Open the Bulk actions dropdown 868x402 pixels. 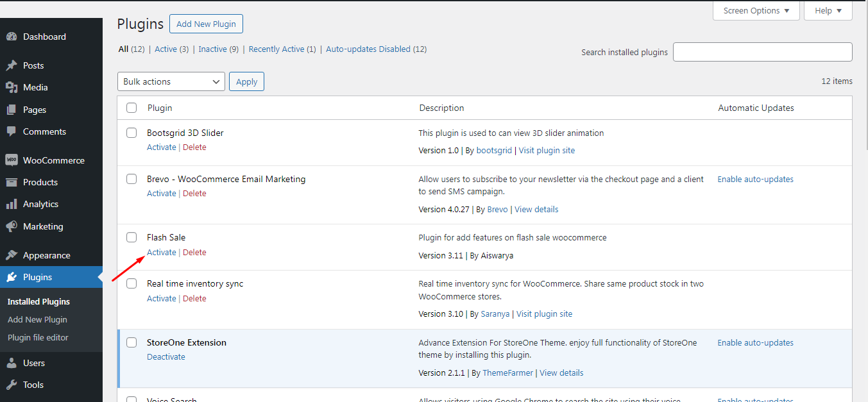pos(171,81)
